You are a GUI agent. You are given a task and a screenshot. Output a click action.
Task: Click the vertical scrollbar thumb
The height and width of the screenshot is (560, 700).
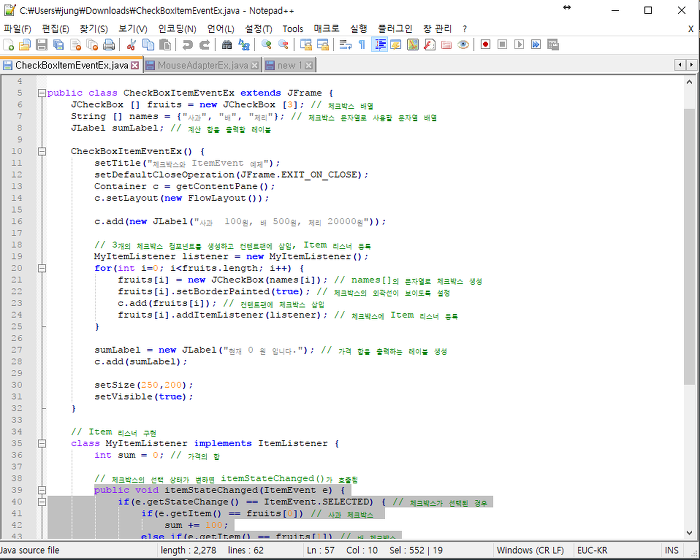689,246
